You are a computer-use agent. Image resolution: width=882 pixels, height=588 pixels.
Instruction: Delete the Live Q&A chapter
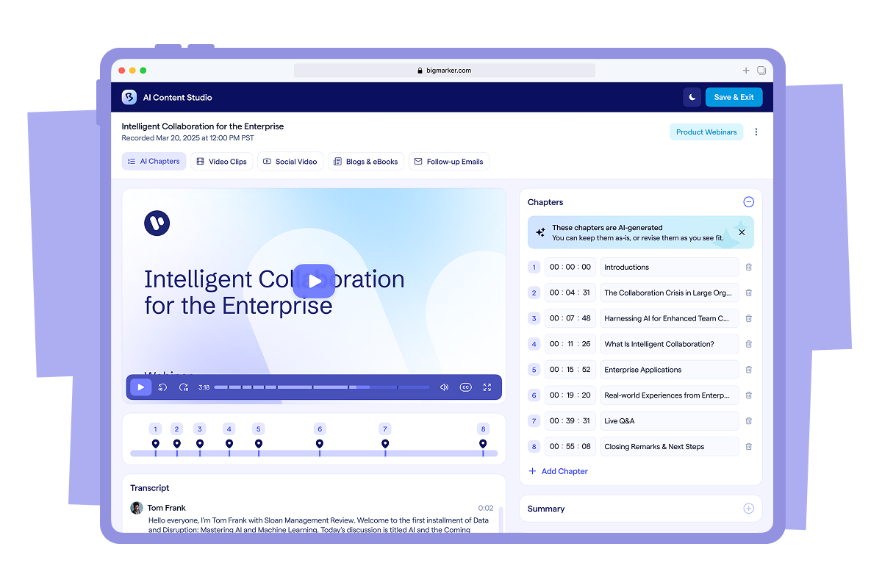pos(748,421)
